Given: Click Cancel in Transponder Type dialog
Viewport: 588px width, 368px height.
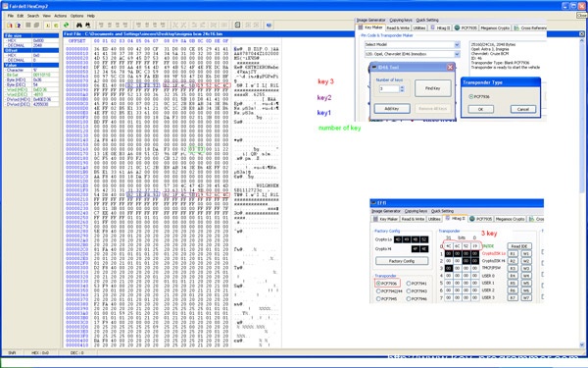Looking at the screenshot, I should click(522, 109).
